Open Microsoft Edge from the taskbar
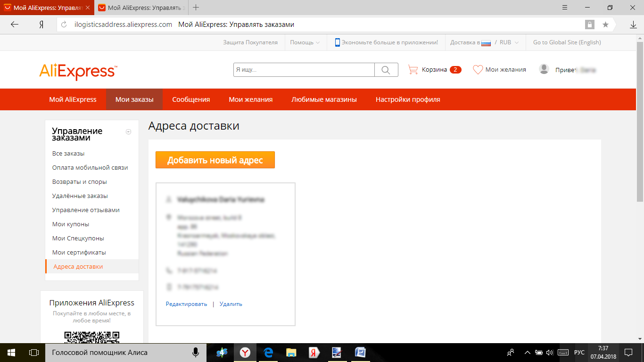 click(269, 352)
